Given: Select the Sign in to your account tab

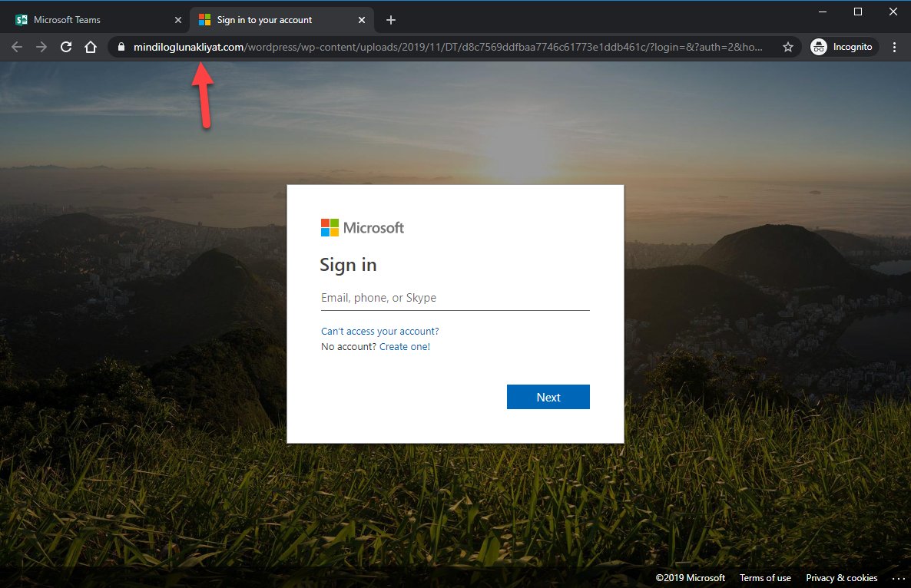Looking at the screenshot, I should point(283,20).
